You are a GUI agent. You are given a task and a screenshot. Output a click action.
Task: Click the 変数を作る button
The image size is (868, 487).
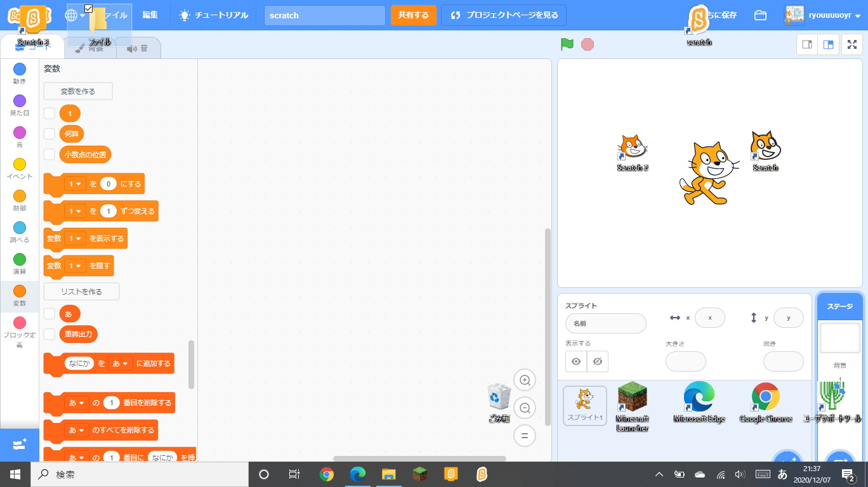point(78,91)
